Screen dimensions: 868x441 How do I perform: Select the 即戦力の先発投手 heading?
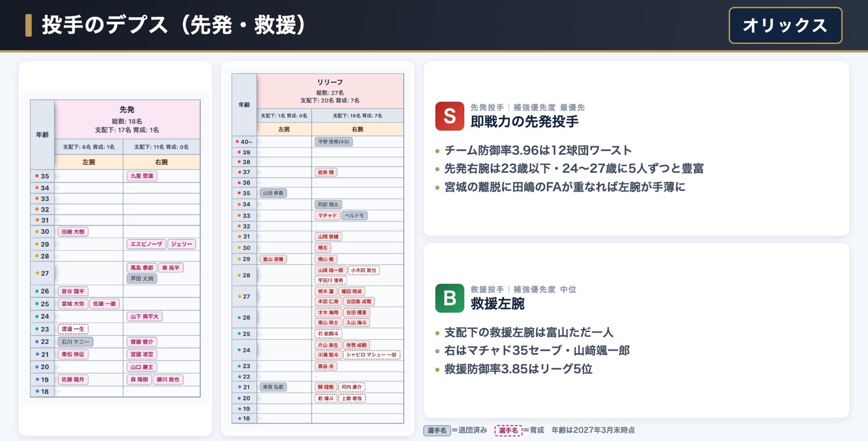[x=524, y=122]
